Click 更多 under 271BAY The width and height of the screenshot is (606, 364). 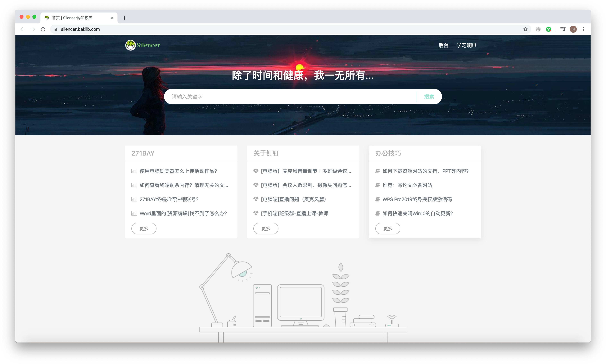[144, 228]
